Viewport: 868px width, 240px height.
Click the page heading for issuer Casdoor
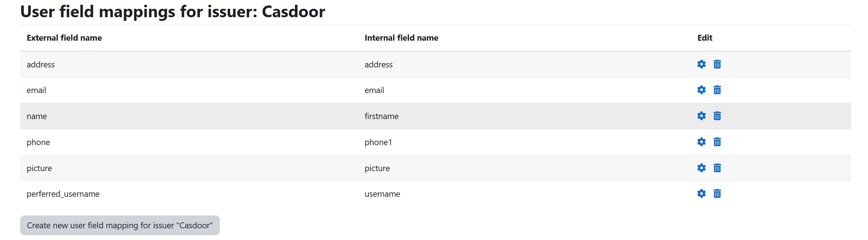point(173,12)
